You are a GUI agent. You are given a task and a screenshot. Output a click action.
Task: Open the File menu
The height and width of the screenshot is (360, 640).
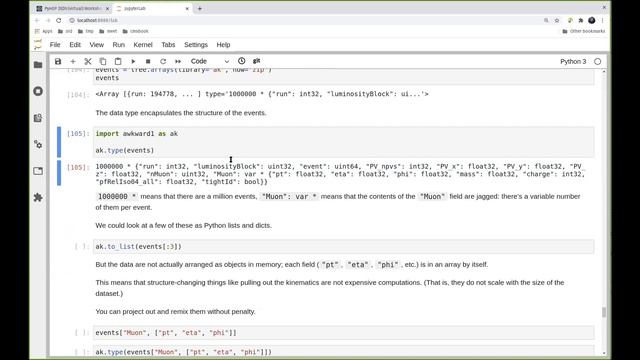(x=55, y=45)
